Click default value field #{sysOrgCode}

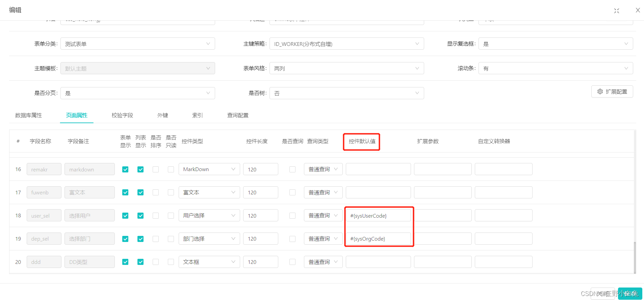(x=378, y=239)
